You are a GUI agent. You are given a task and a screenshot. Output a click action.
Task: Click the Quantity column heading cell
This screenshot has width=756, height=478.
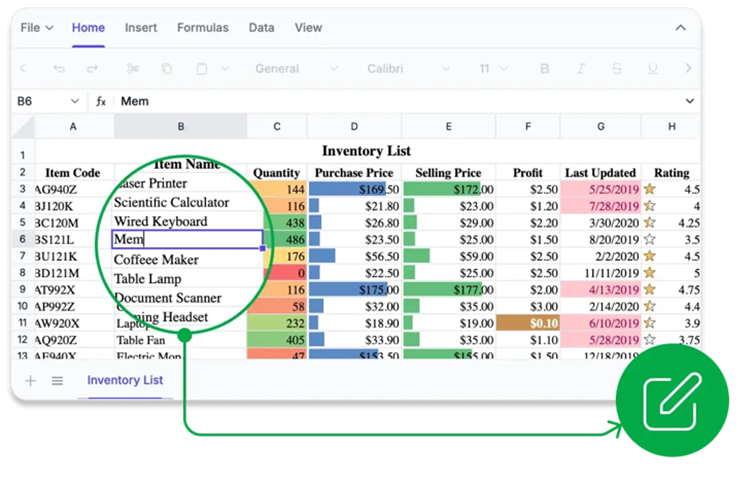coord(276,173)
